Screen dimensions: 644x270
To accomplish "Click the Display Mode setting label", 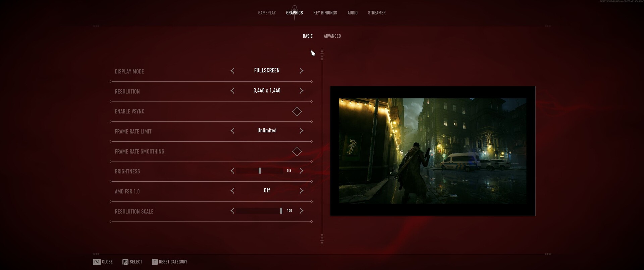I will pyautogui.click(x=129, y=72).
